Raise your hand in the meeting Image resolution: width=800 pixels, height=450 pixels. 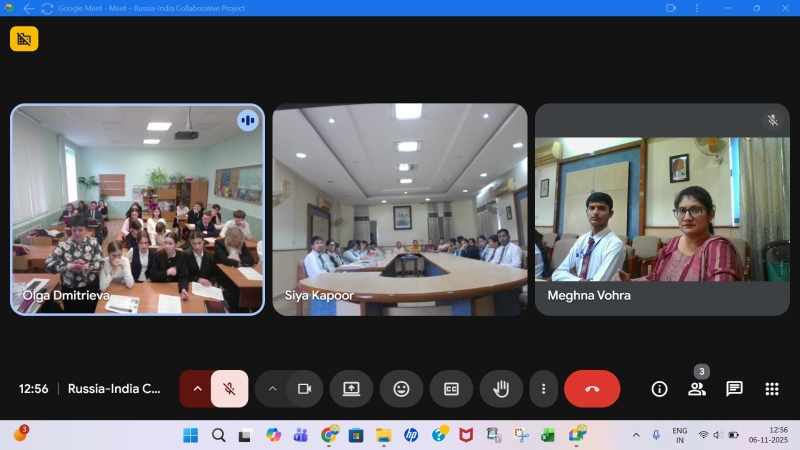[x=501, y=389]
